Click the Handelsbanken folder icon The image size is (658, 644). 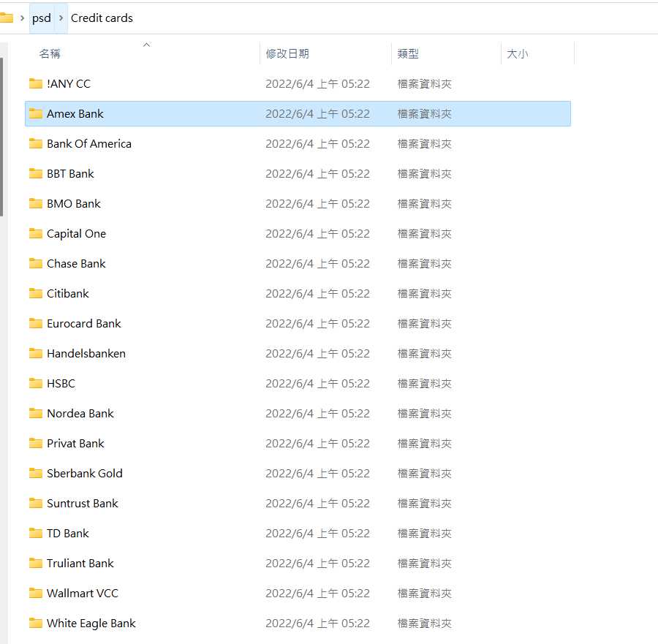click(x=36, y=353)
